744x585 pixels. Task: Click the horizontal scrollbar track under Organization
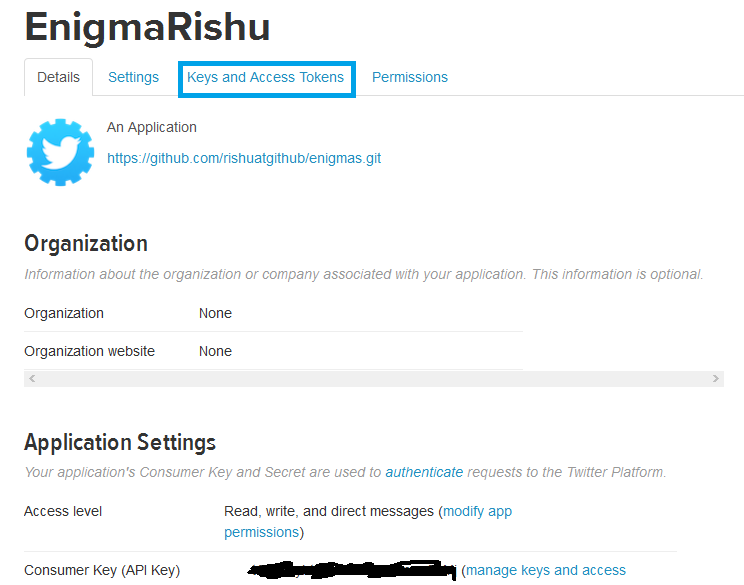[372, 379]
